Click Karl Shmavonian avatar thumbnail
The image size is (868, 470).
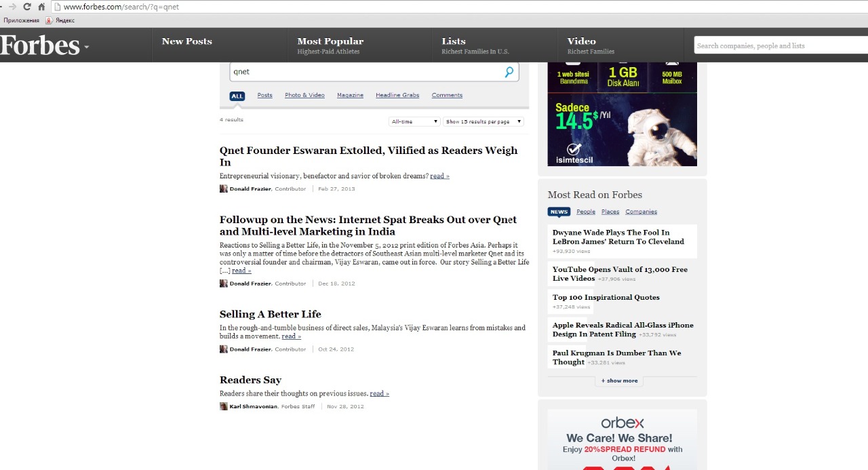(x=224, y=406)
